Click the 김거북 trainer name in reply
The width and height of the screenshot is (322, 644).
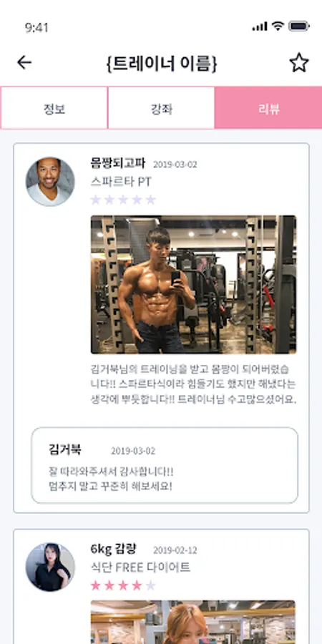(x=65, y=450)
